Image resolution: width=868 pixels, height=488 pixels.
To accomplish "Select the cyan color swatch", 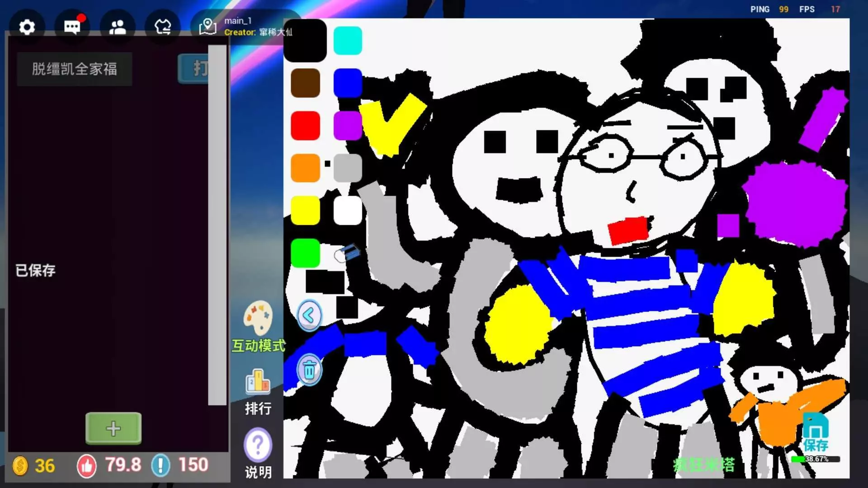I will (x=348, y=41).
